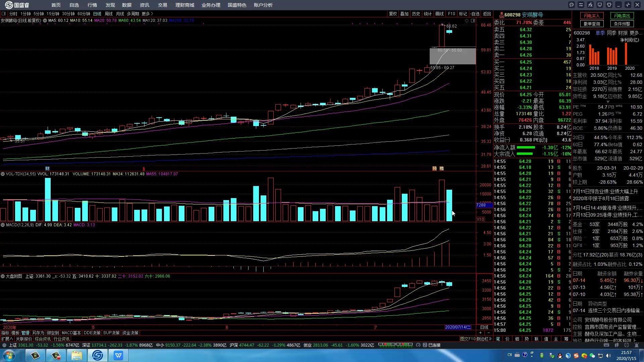Click the round icon before 上证 index
Viewport: 644px width, 362px height.
(4, 345)
